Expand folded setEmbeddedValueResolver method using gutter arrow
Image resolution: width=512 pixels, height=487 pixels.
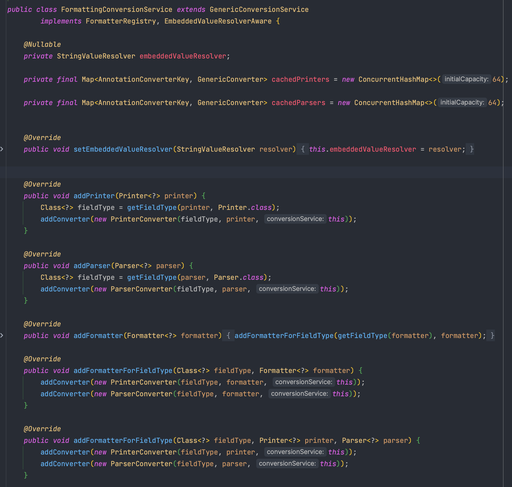click(x=1, y=149)
